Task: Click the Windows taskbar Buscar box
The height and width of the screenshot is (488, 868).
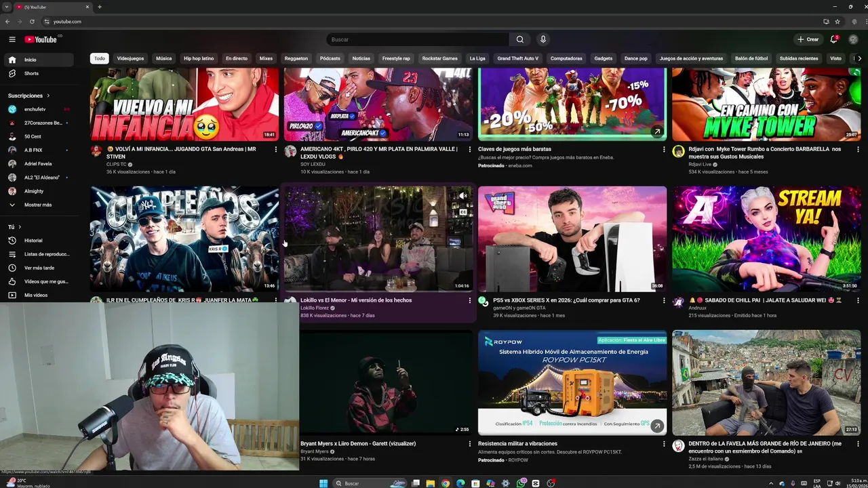Action: 370,483
